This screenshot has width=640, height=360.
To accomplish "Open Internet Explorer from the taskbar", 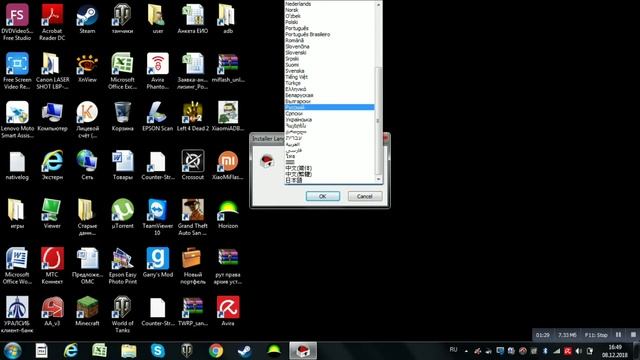I will (71, 351).
